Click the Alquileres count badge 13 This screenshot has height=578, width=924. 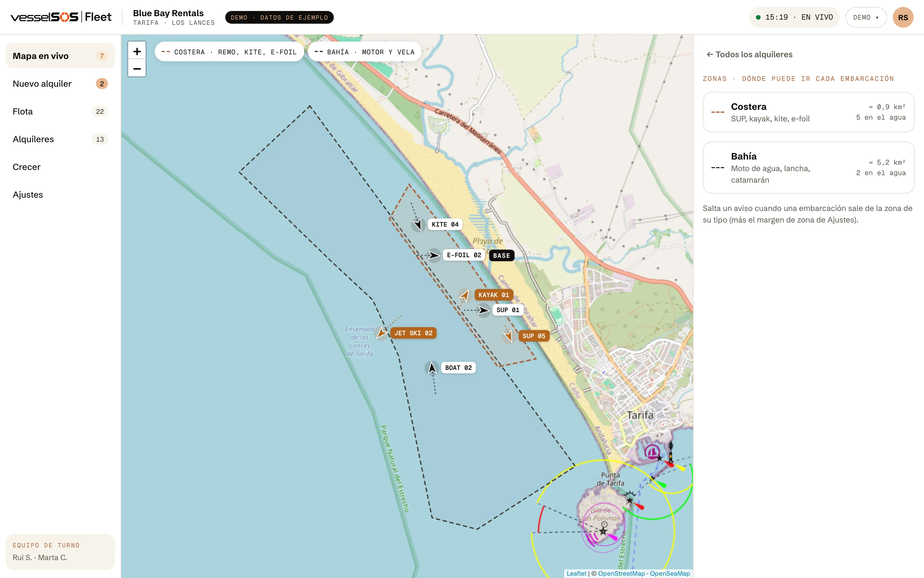pos(100,139)
